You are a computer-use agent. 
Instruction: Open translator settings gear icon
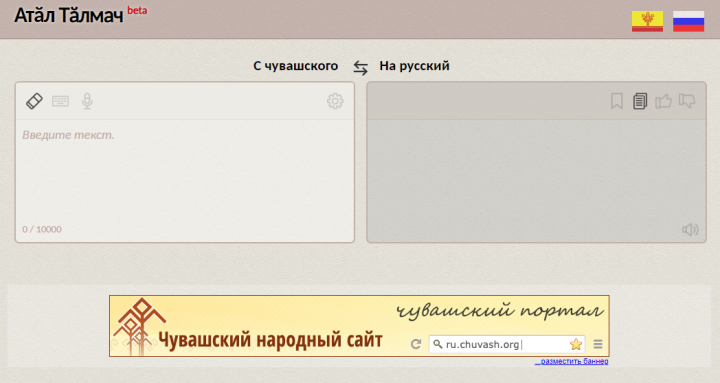coord(335,101)
